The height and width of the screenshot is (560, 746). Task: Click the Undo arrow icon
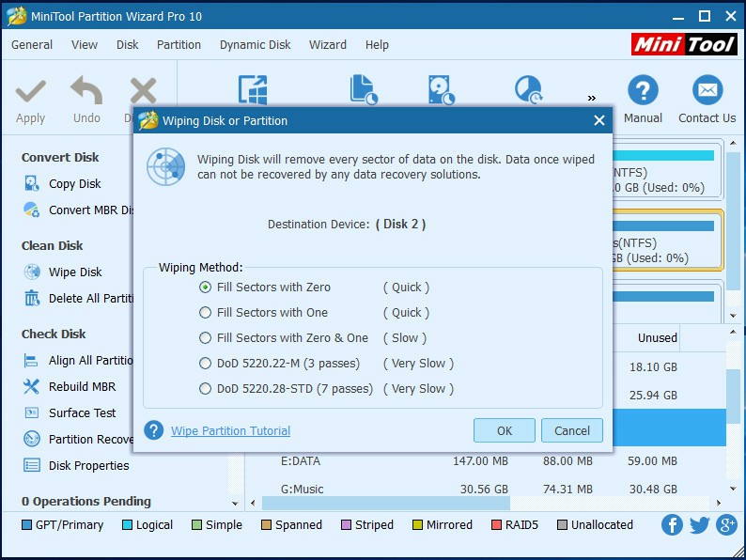(86, 89)
